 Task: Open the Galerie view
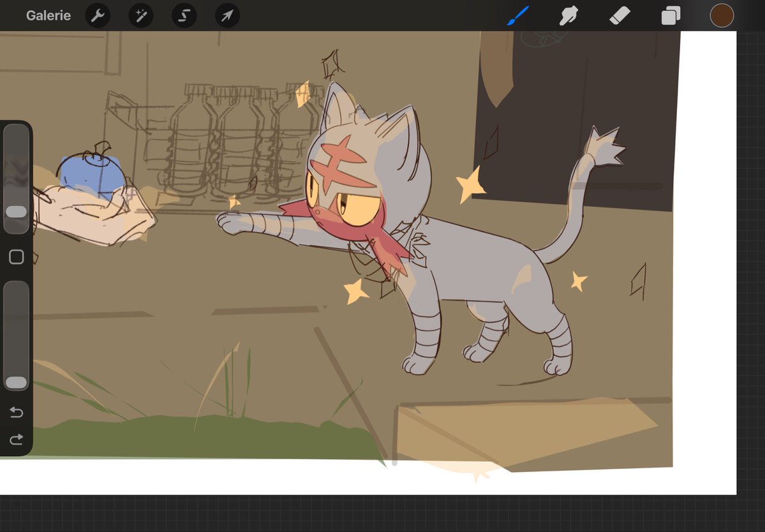click(48, 15)
